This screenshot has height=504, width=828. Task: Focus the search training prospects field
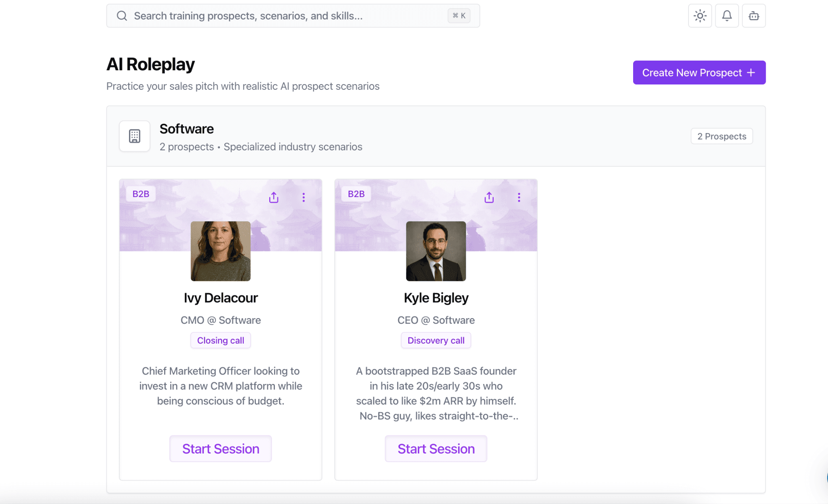[283, 16]
